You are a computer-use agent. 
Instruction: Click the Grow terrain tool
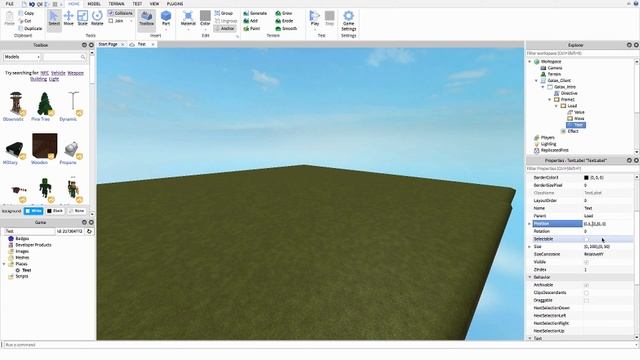pyautogui.click(x=284, y=13)
